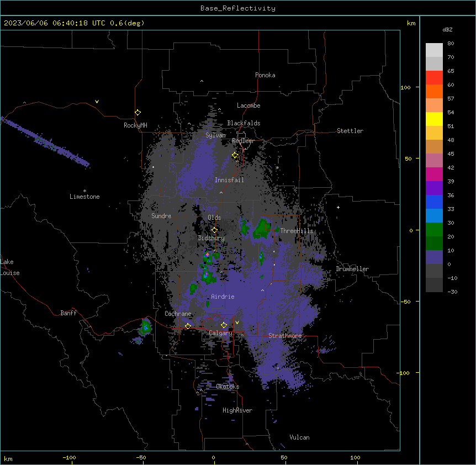Click the white caret marker left of Lacombe
Image resolution: width=476 pixels, height=465 pixels.
pyautogui.click(x=219, y=109)
